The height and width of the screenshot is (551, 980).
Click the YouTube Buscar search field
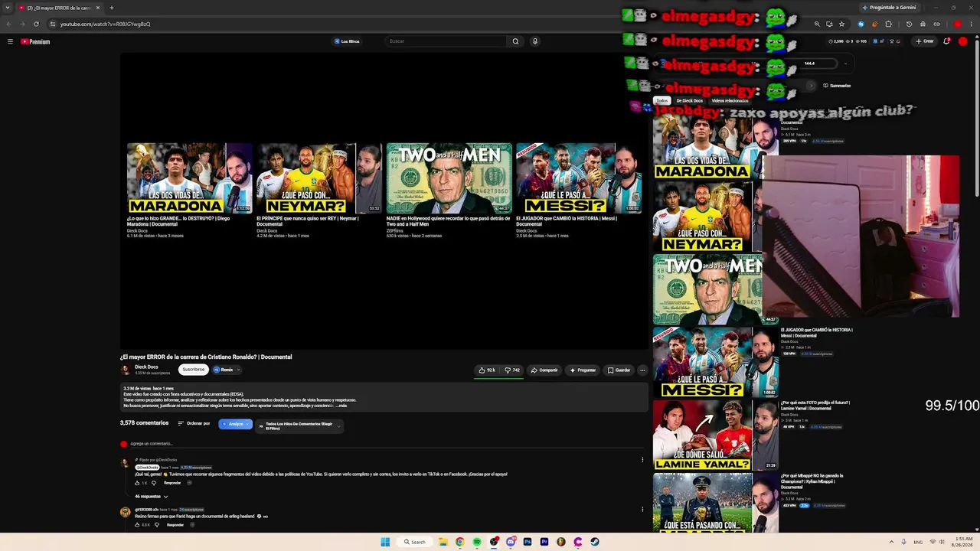tap(446, 41)
